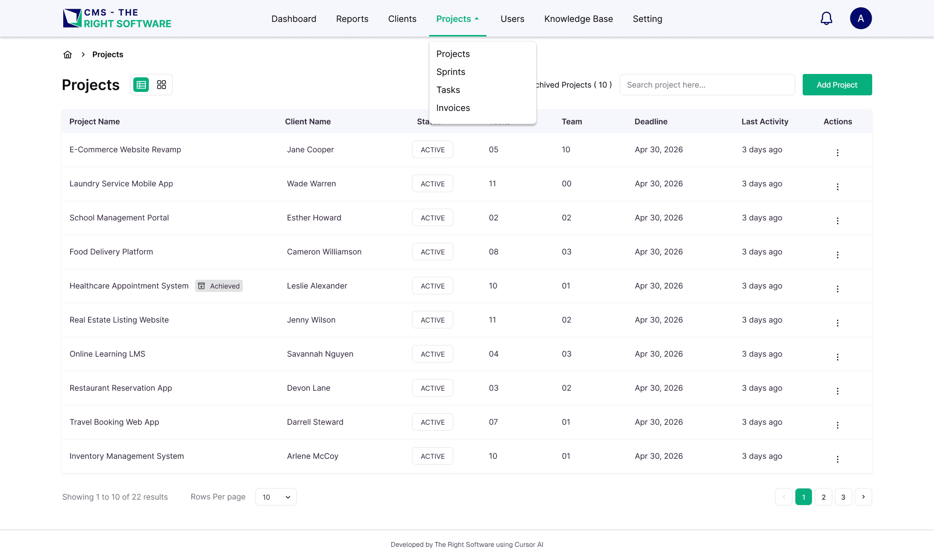Open the Rows Per page dropdown
This screenshot has width=934, height=560.
[x=276, y=497]
